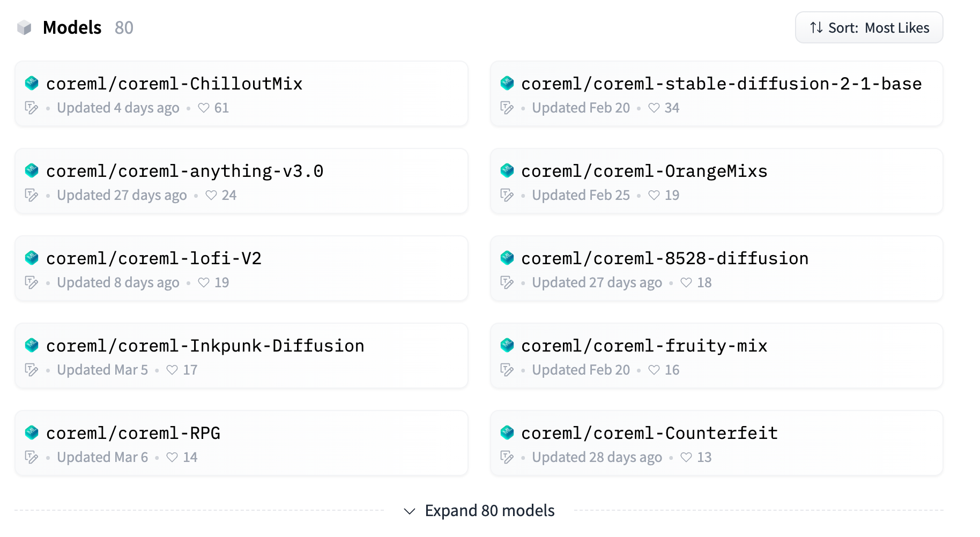Viewport: 980px width, 537px height.
Task: Click the text-to-image icon under coreml-8528-diffusion
Action: tap(507, 282)
